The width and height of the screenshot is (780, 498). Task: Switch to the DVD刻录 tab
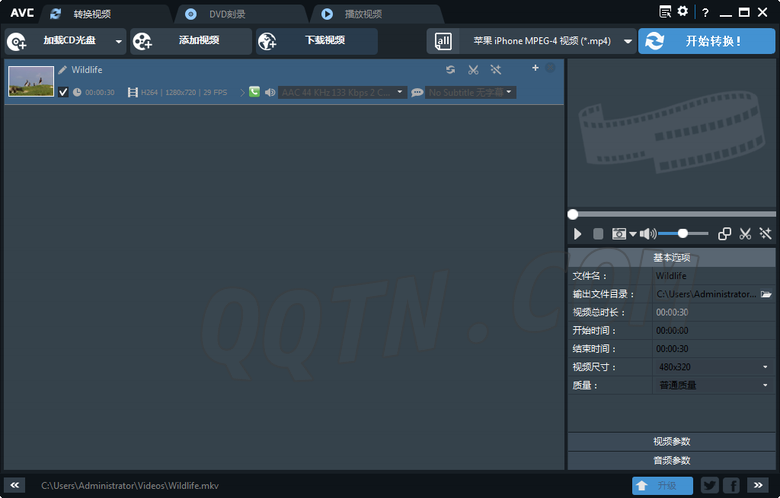[x=229, y=14]
